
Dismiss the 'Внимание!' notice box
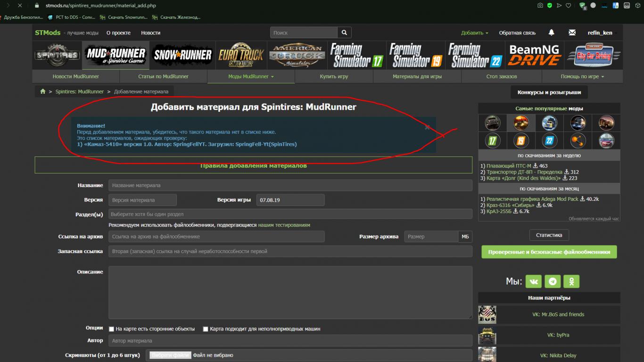point(427,127)
